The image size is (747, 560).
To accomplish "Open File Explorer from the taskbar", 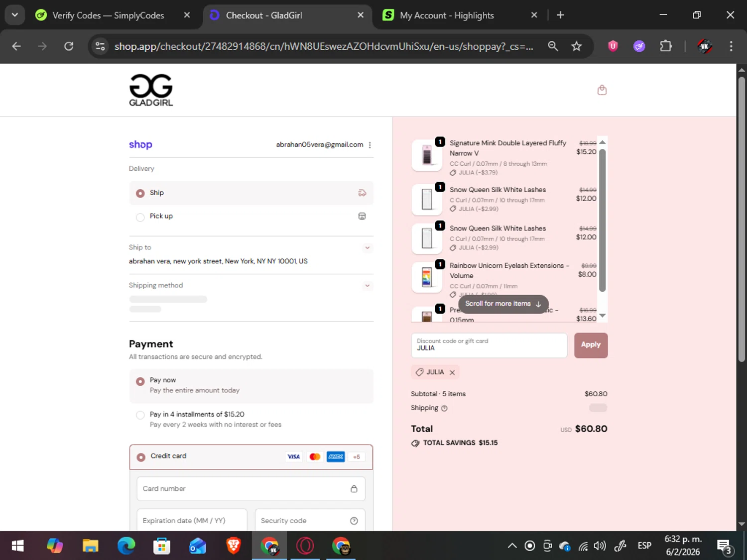I will point(90,546).
